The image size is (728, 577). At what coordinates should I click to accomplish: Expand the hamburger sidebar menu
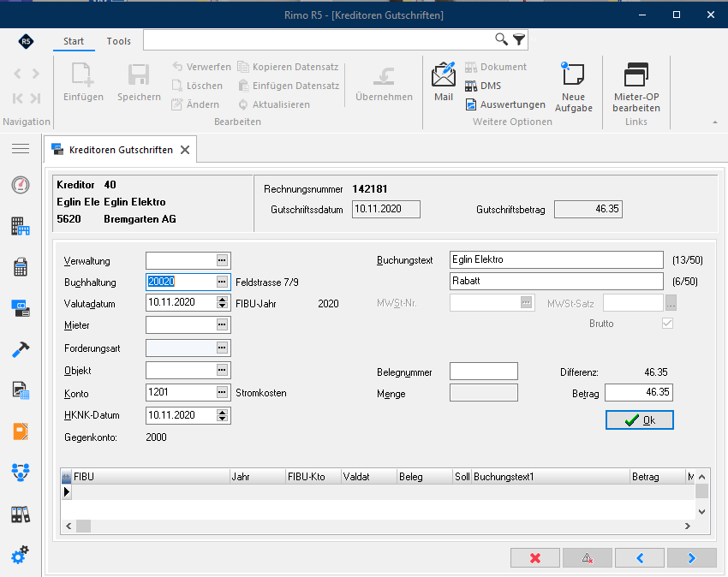point(21,149)
